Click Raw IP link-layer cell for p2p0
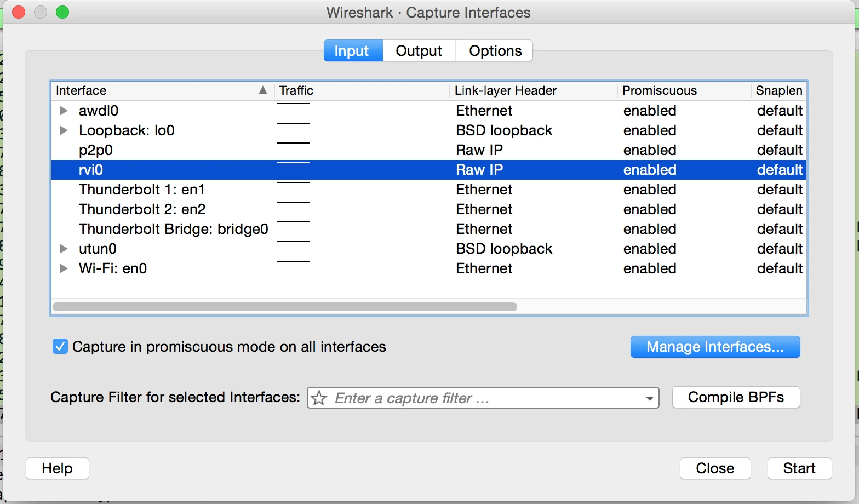Viewport: 859px width, 504px height. [479, 150]
